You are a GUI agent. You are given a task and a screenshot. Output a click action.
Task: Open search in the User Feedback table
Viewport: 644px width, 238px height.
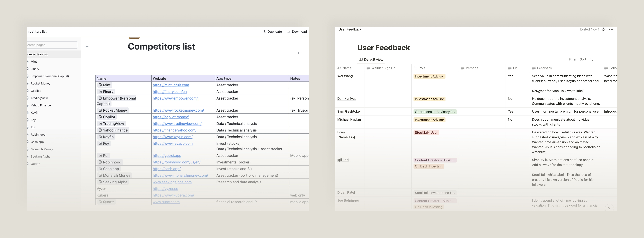(x=592, y=59)
